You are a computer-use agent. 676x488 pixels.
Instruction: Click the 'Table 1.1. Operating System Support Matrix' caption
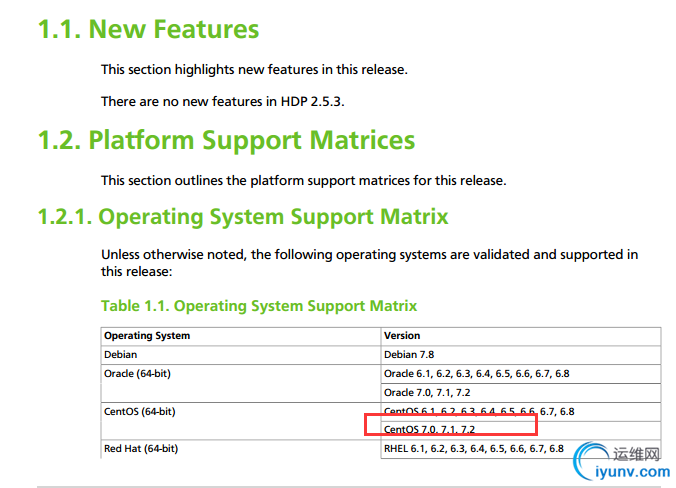click(x=259, y=306)
